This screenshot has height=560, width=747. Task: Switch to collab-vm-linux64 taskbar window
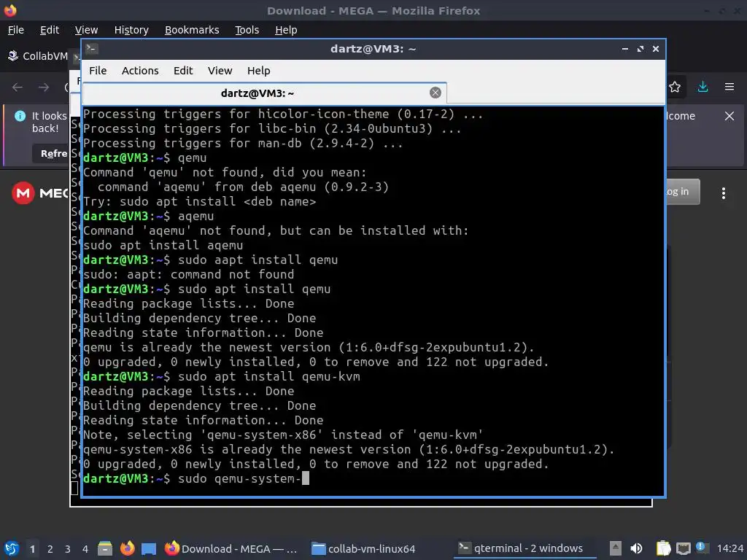pos(364,548)
